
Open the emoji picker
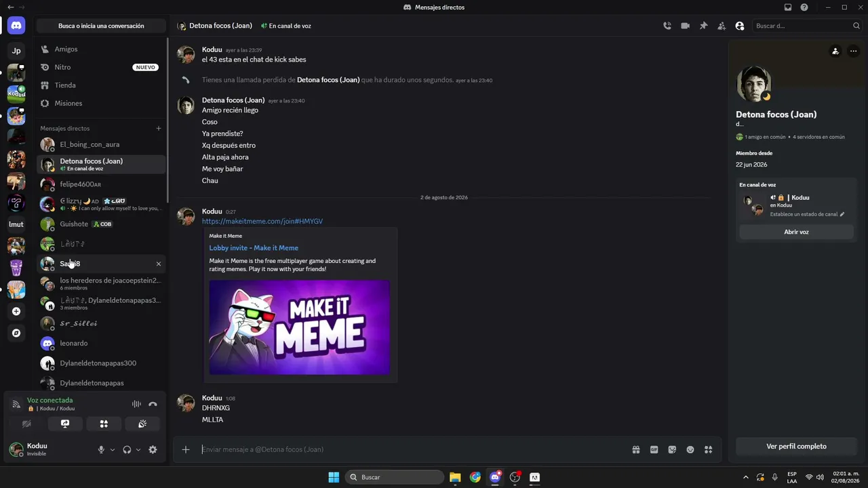coord(690,449)
